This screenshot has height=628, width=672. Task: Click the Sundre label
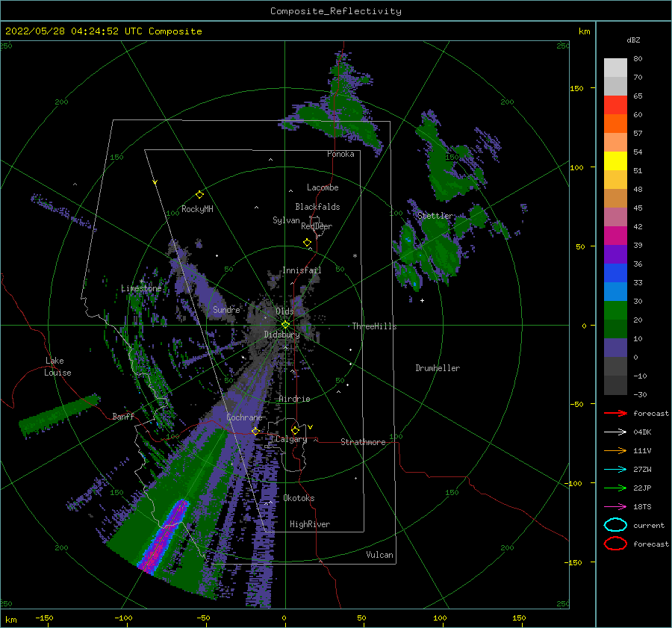pyautogui.click(x=226, y=310)
